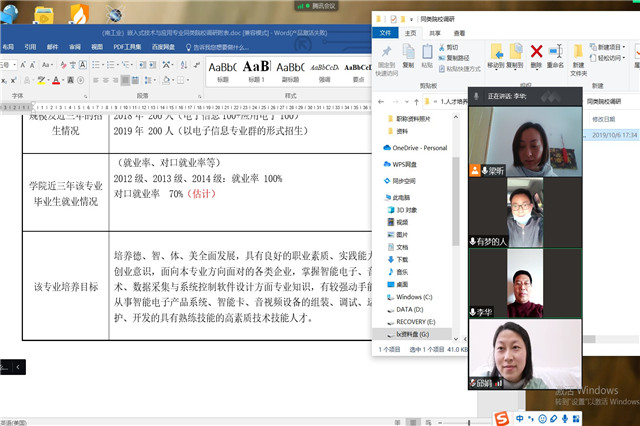Click the Paste (粘贴) clipboard icon
Viewport: 640px width, 426px height.
point(428,54)
